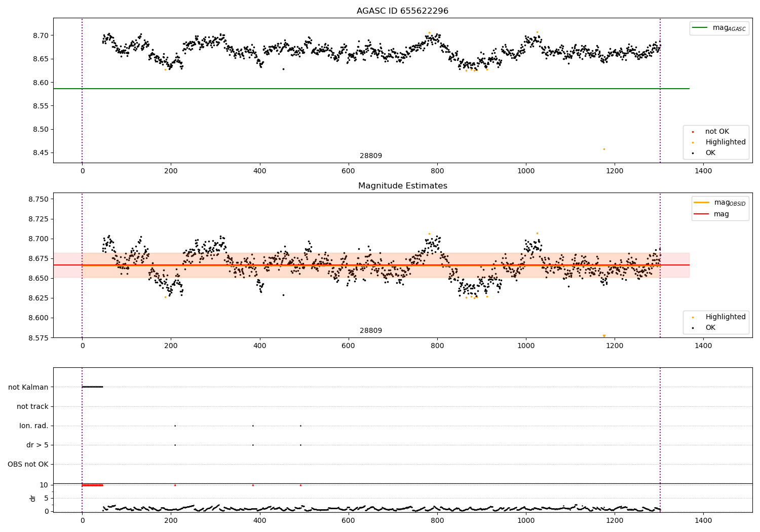Screen dimensions: 760x532
Task: Click the 1000 x-axis tick of the dr plot
Action: [x=526, y=520]
